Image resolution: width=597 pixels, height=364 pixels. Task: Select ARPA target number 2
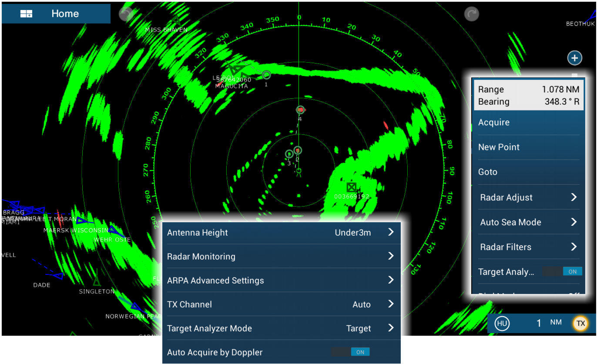[298, 150]
